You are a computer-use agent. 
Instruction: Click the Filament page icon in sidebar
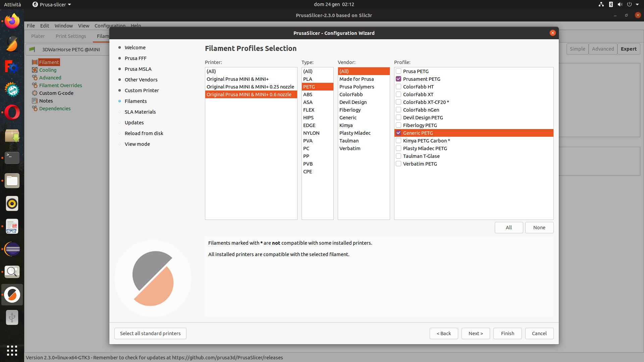(35, 62)
